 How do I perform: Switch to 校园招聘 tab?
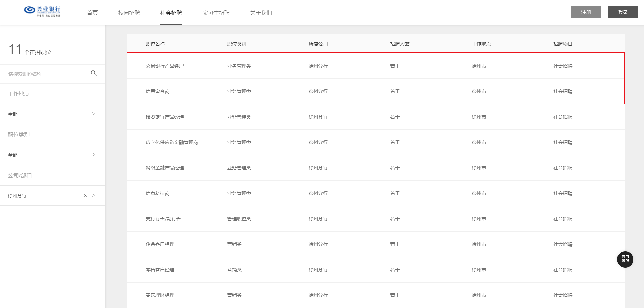click(x=129, y=13)
